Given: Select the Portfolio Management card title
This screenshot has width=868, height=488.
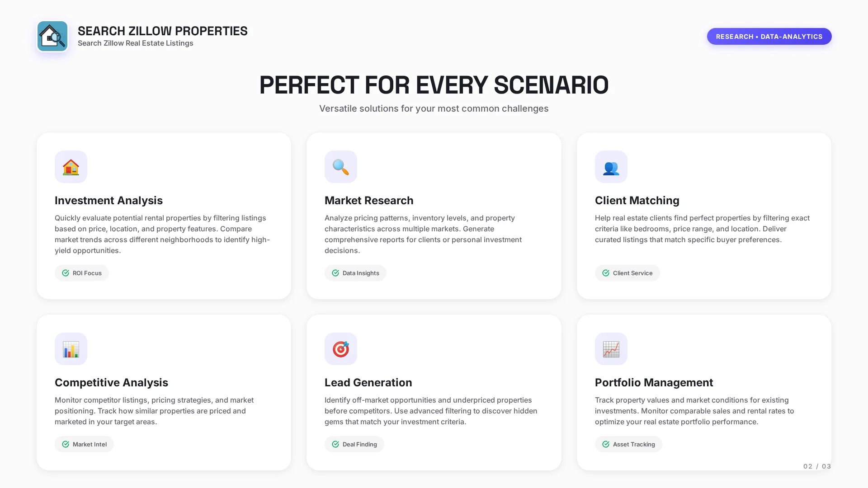Looking at the screenshot, I should (654, 382).
